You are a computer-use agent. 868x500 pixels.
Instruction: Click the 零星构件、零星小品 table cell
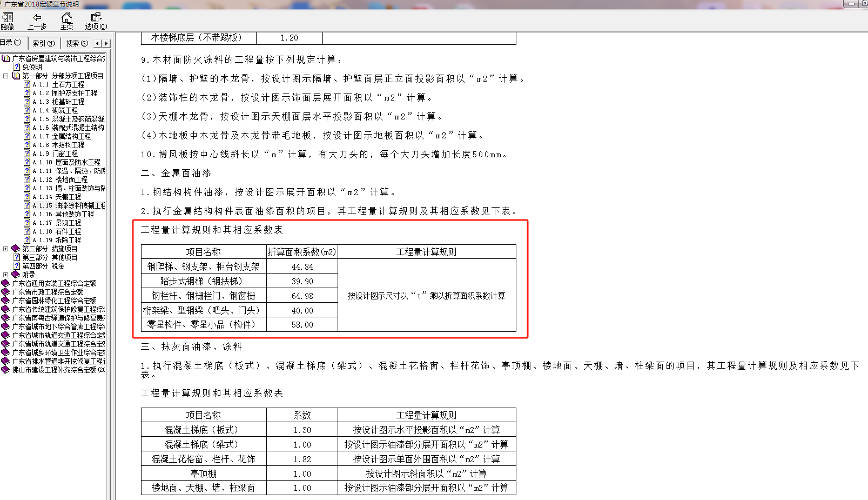pos(204,324)
